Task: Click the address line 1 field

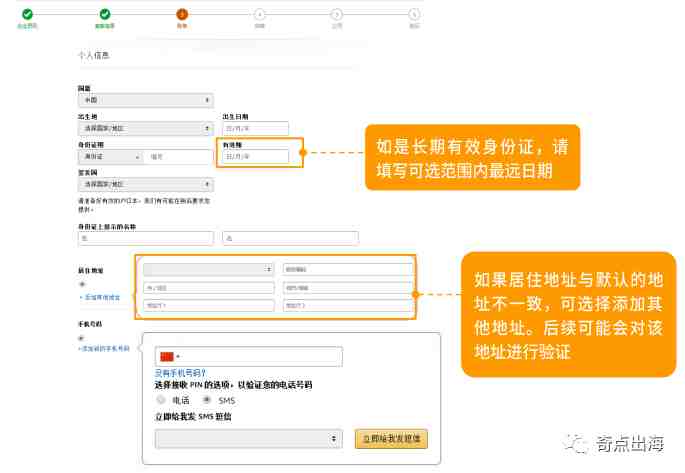Action: click(x=208, y=305)
